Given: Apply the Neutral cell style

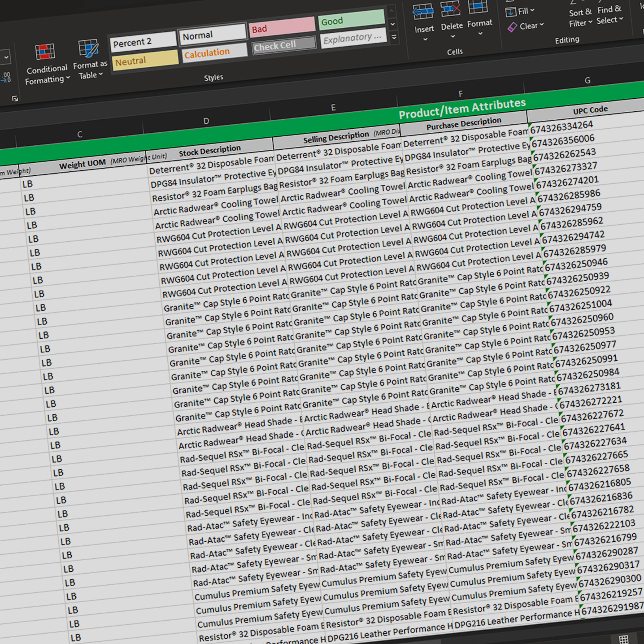Looking at the screenshot, I should [x=144, y=60].
